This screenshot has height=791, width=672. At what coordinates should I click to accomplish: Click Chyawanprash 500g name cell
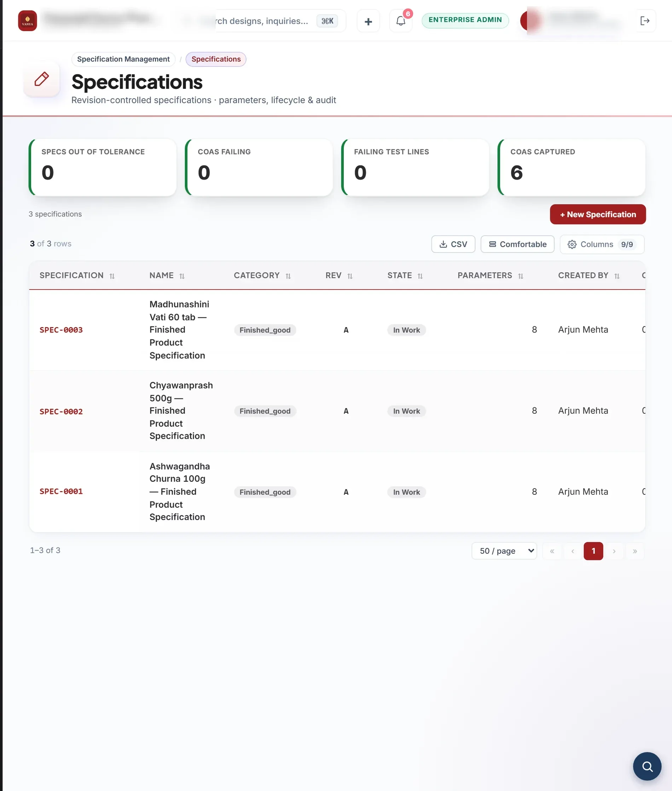coord(181,411)
